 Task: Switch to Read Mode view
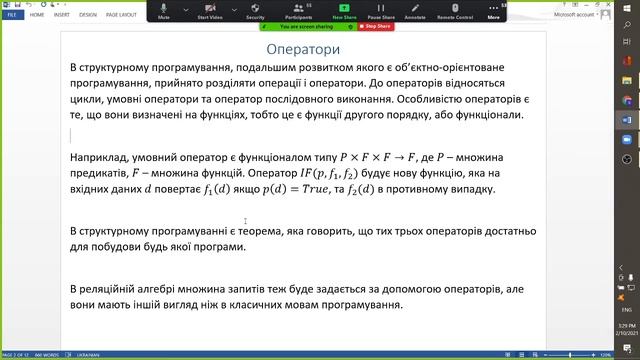coord(508,355)
